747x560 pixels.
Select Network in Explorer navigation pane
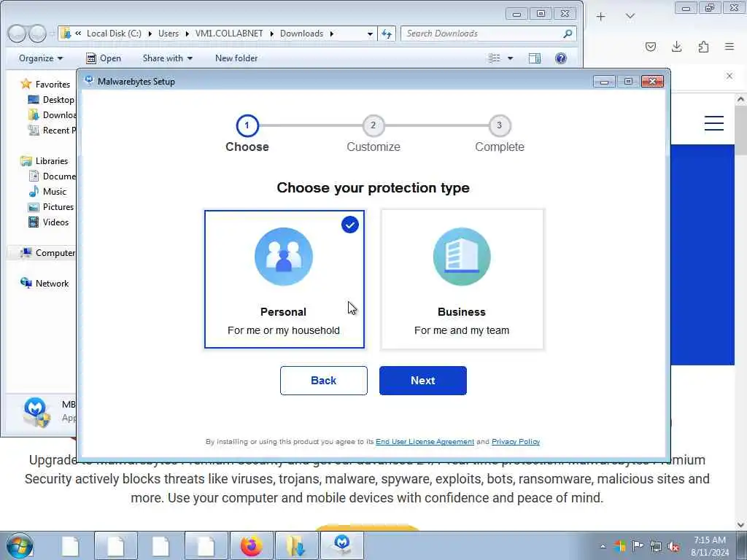pyautogui.click(x=44, y=284)
